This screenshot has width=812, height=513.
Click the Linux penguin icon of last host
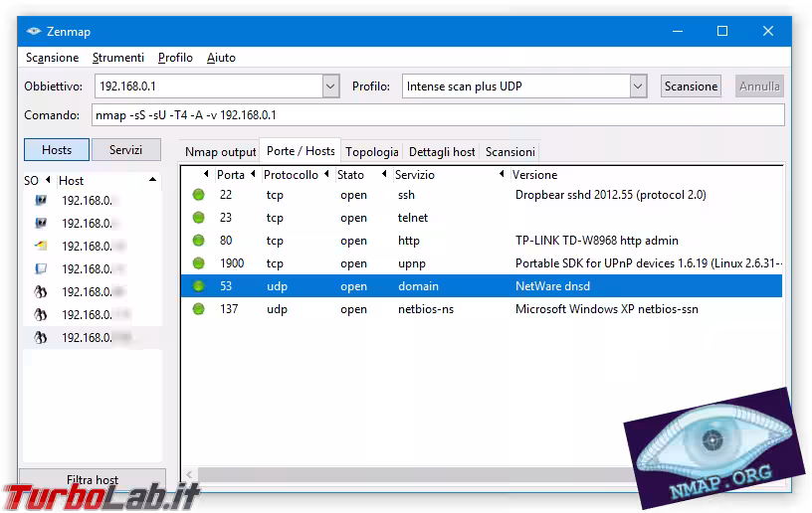point(41,338)
